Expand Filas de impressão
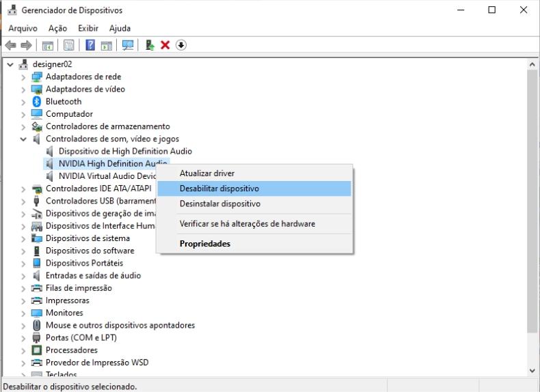Screen dimensions: 540x392 [x=23, y=288]
